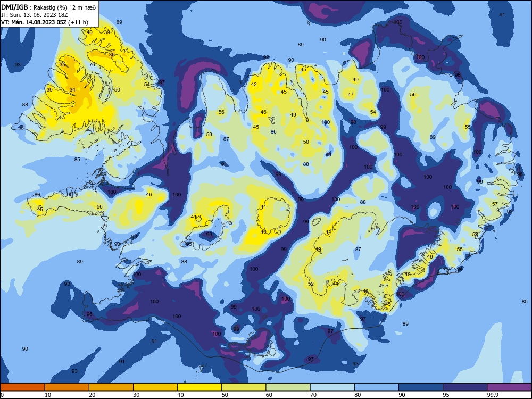The width and height of the screenshot is (532, 399).
Task: Select the map reading '59'
Action: 209,135
